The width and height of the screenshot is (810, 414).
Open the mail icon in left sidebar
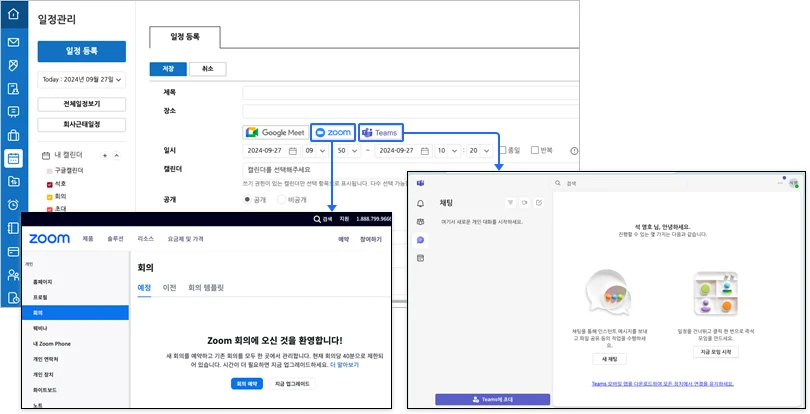point(13,42)
